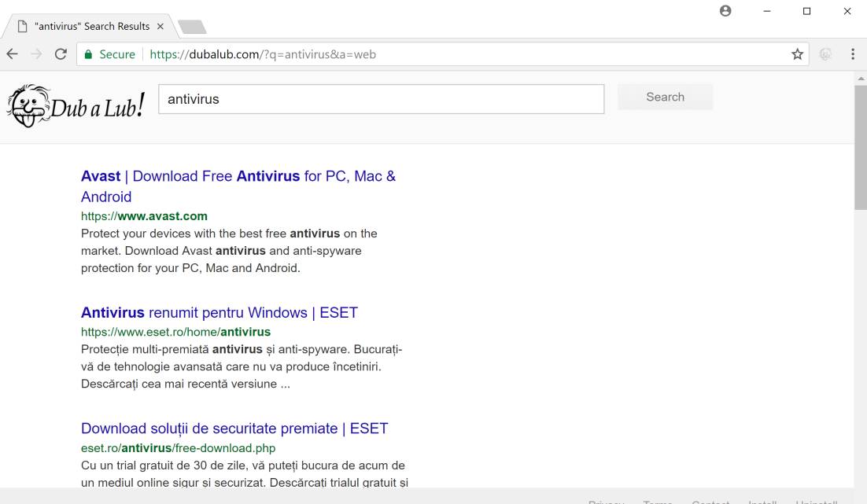Open a new browser tab

(x=193, y=27)
